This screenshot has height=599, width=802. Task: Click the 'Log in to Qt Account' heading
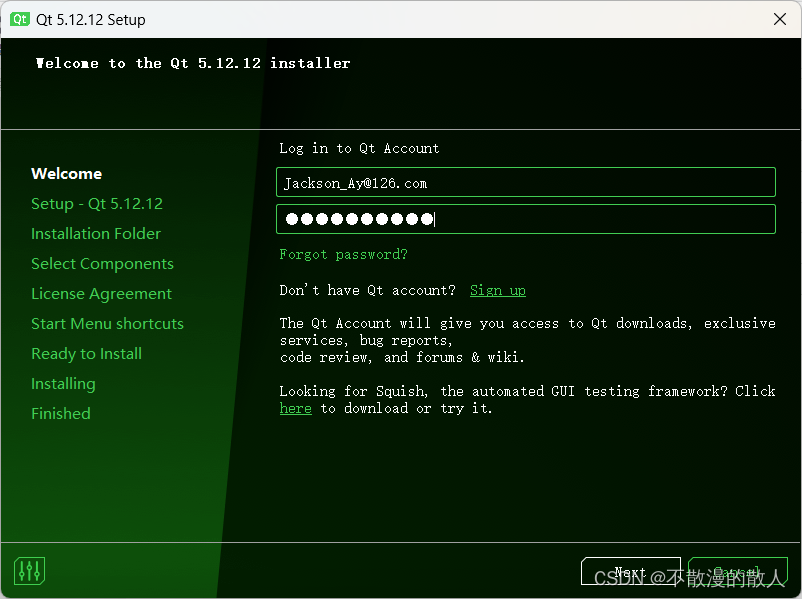coord(359,148)
